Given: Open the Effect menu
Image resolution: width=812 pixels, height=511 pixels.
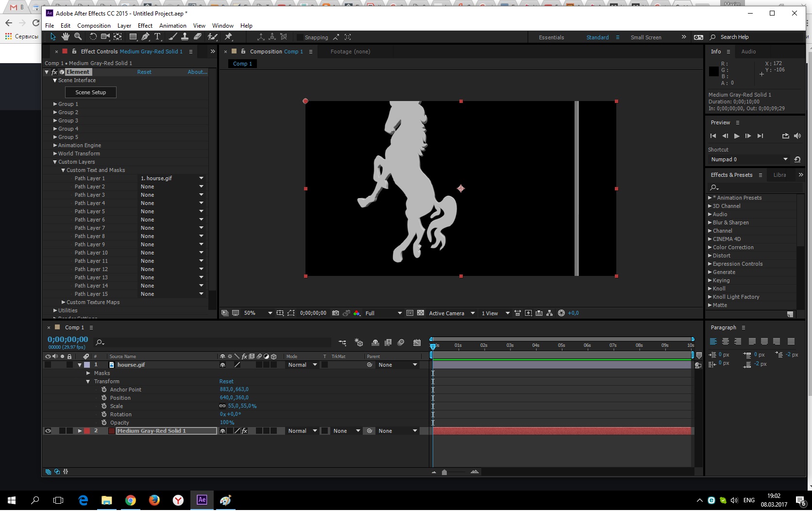Looking at the screenshot, I should click(145, 26).
